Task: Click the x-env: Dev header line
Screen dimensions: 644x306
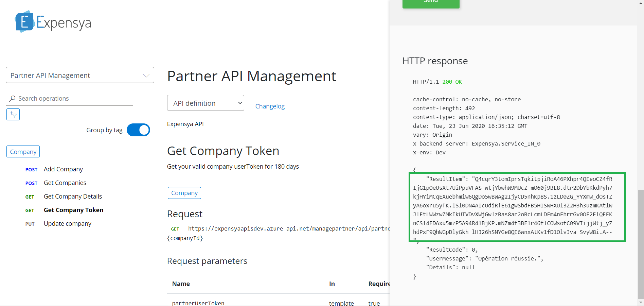Action: [429, 153]
